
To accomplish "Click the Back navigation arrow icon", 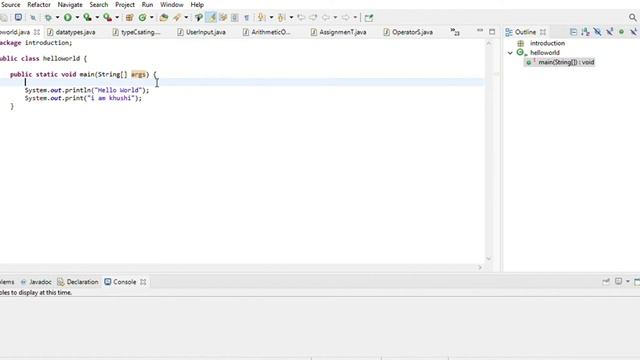I will click(x=326, y=18).
